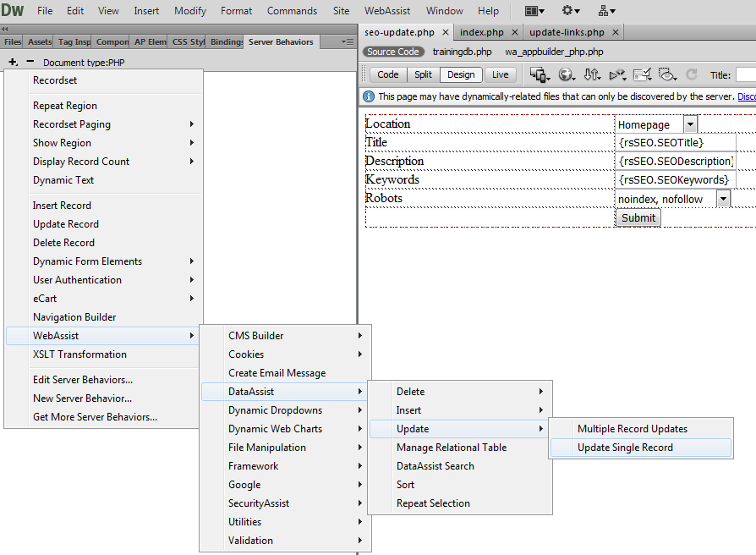
Task: Open the File management arrows icon
Action: coord(592,74)
